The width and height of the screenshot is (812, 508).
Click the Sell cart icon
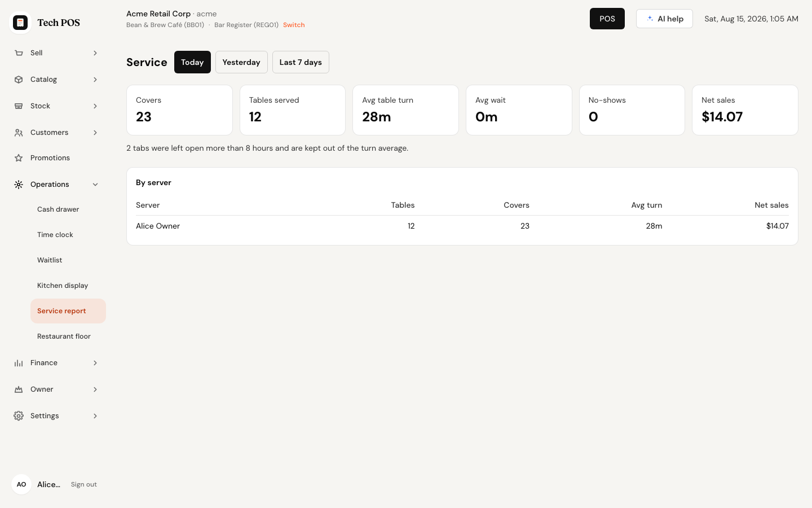pyautogui.click(x=19, y=53)
